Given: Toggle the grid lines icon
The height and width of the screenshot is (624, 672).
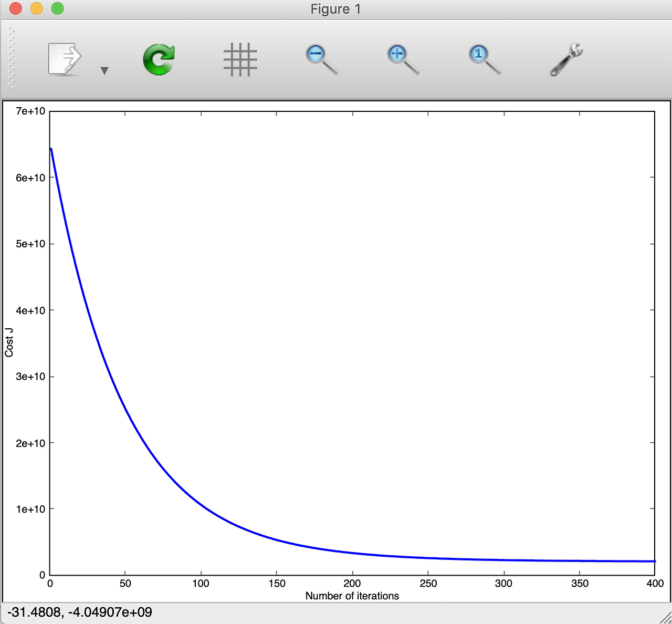Looking at the screenshot, I should click(x=240, y=59).
